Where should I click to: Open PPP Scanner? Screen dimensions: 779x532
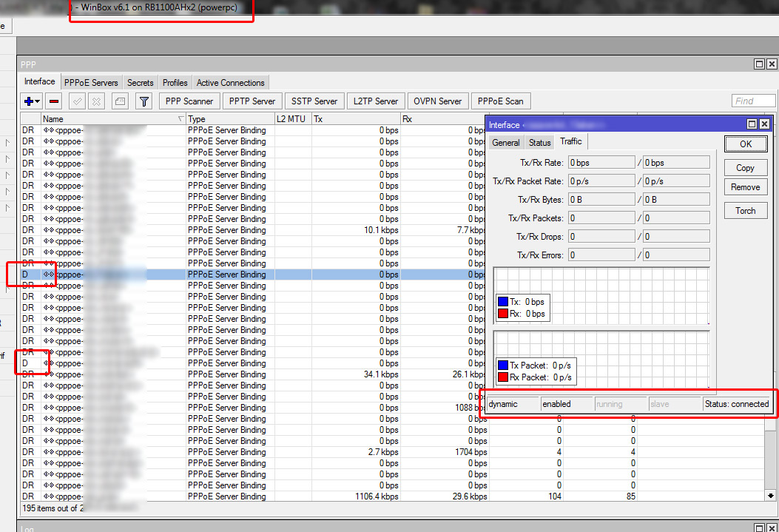tap(189, 101)
